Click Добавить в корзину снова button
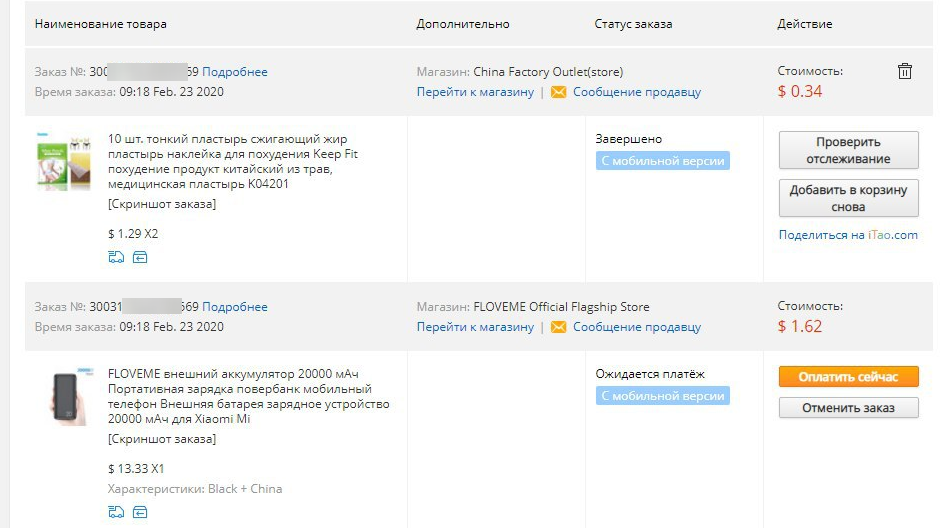Screen dimensions: 946x528 point(848,198)
